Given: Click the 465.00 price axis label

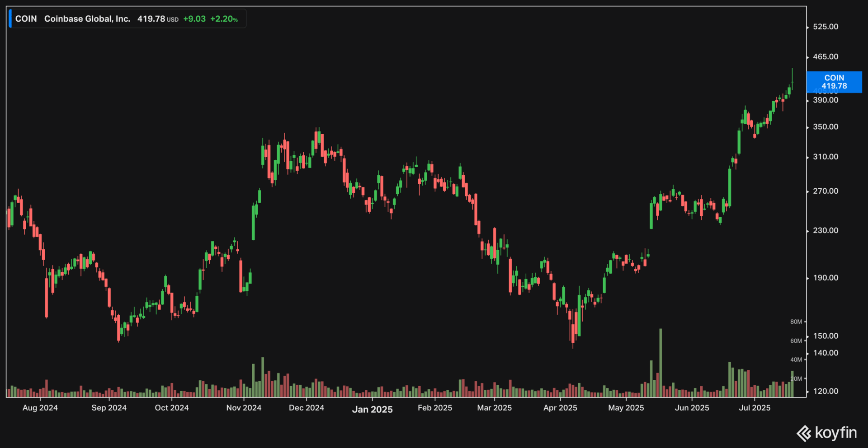Looking at the screenshot, I should click(826, 57).
